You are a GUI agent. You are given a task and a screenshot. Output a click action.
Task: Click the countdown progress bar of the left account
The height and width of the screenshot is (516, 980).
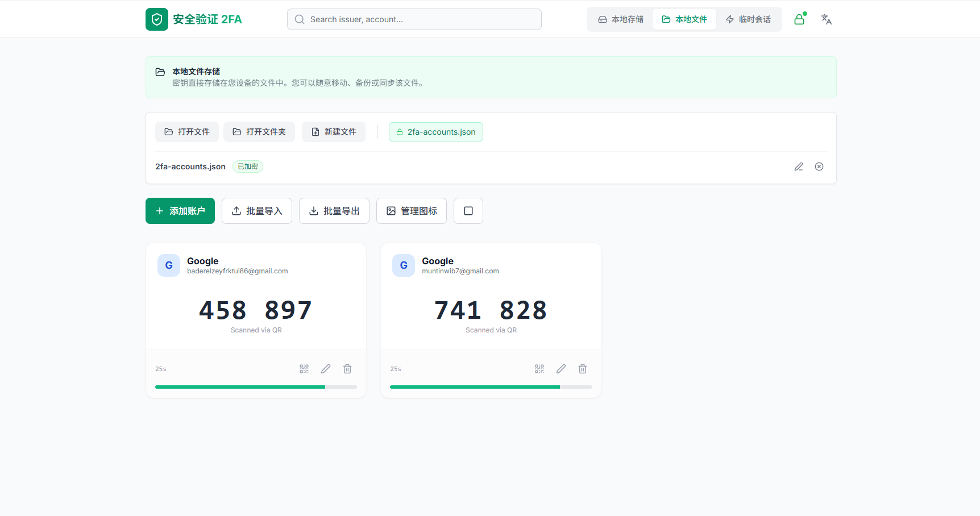[256, 387]
